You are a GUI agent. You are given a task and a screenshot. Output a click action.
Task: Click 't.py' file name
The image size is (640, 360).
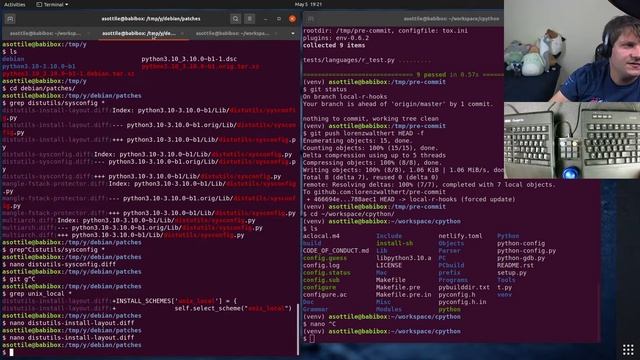(x=504, y=287)
